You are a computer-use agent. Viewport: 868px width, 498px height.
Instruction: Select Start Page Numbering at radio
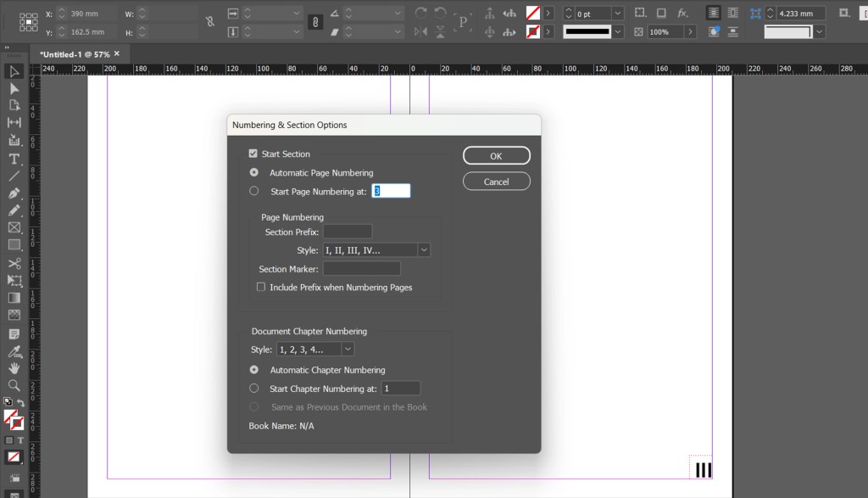254,191
